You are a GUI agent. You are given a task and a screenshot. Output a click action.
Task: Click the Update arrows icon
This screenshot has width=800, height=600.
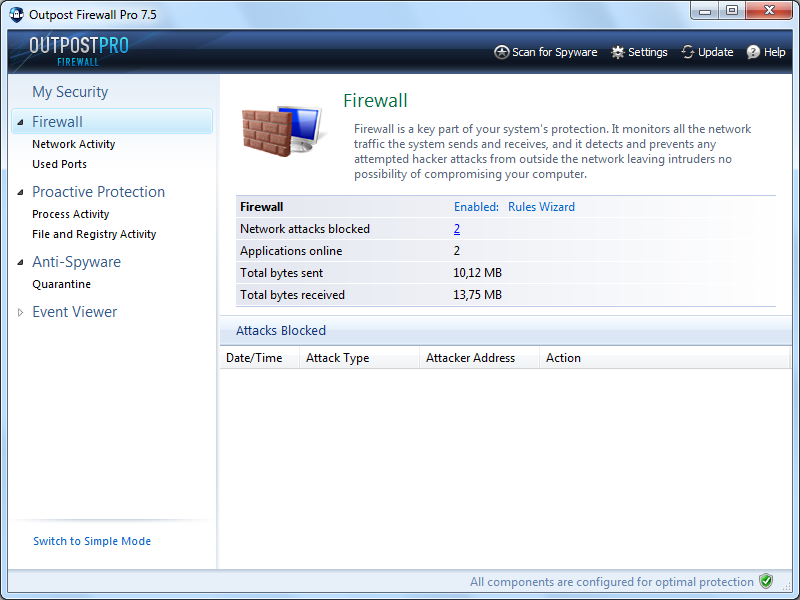688,52
